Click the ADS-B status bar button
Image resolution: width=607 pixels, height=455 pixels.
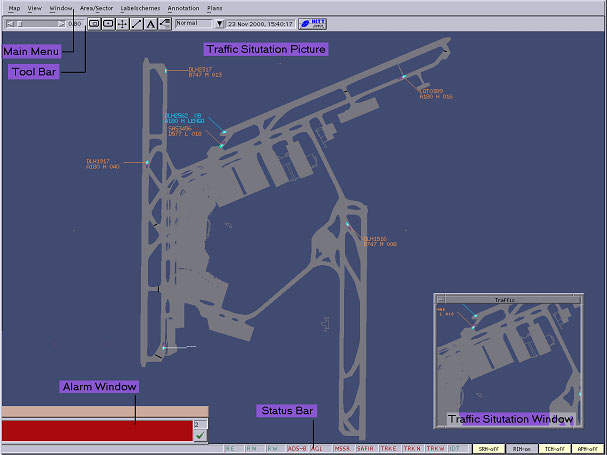pyautogui.click(x=297, y=449)
